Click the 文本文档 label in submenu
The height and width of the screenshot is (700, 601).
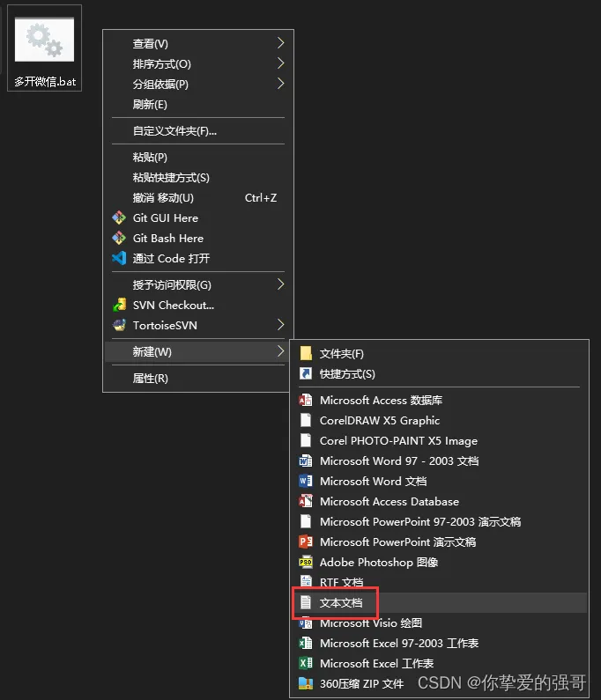(341, 602)
